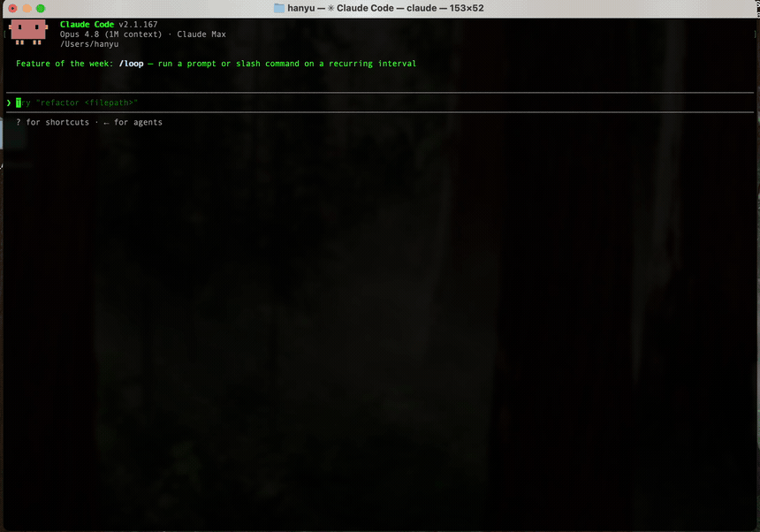This screenshot has height=532, width=760.
Task: Click the '/loop' command text
Action: (132, 64)
